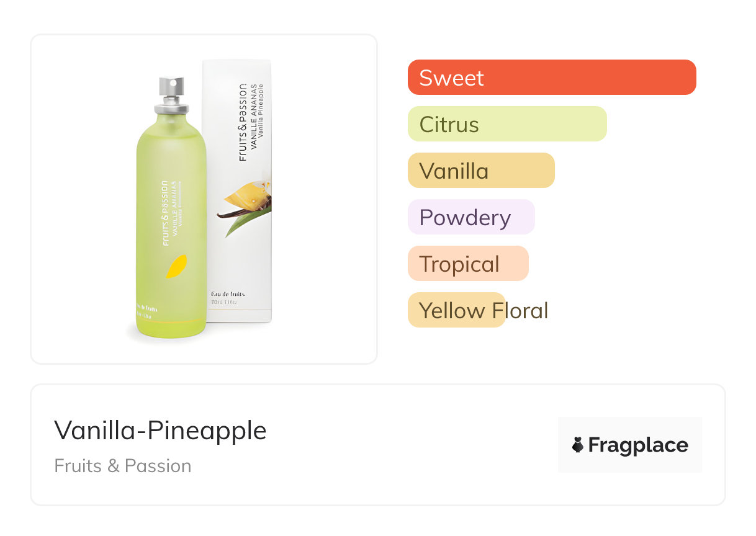The height and width of the screenshot is (536, 756).
Task: Click the 'Eau de fruits' text on the bottle base
Action: pyautogui.click(x=147, y=308)
